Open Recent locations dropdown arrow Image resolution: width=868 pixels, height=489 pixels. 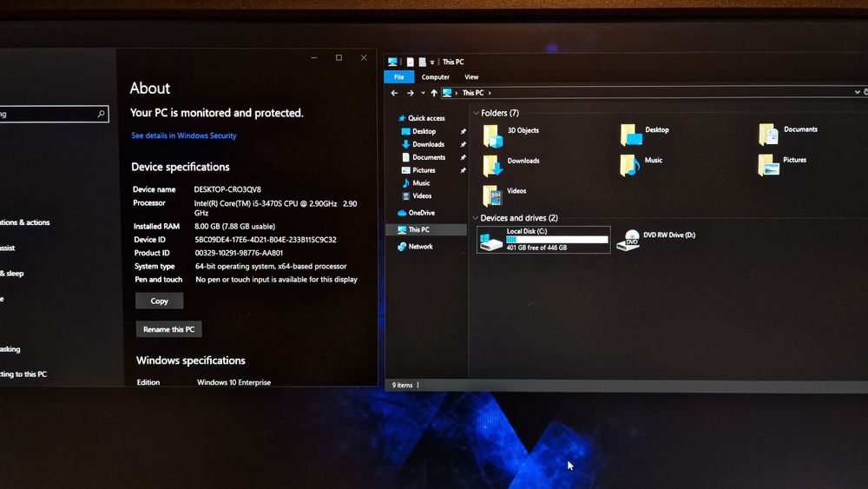click(423, 93)
